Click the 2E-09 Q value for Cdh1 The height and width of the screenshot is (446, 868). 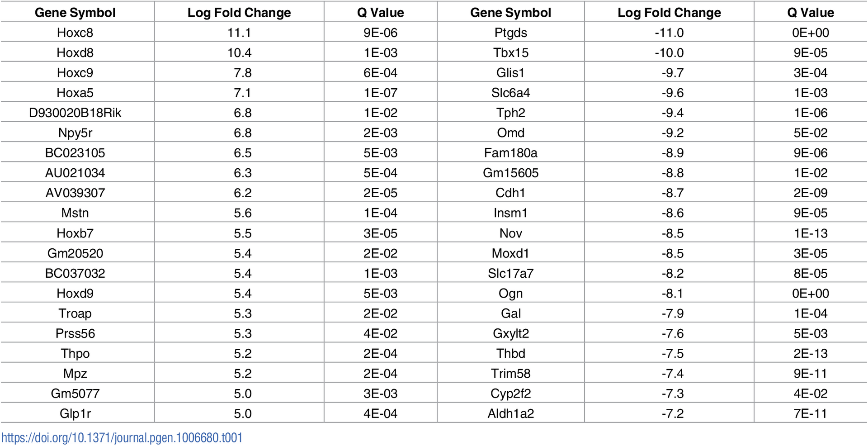[811, 193]
